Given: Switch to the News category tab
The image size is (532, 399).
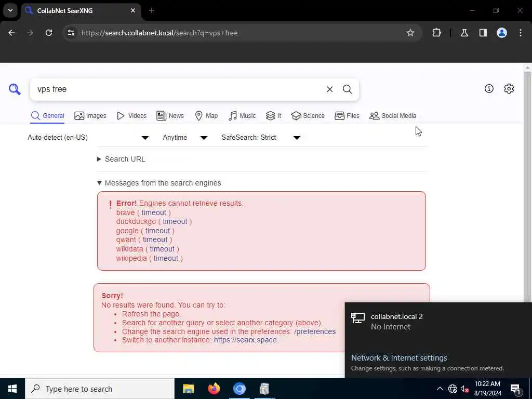Looking at the screenshot, I should point(170,116).
